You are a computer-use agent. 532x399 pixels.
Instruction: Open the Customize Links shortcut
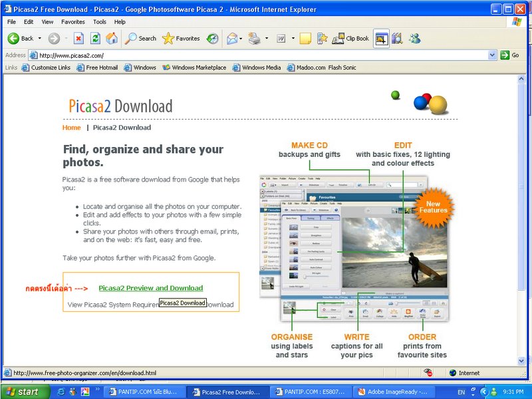[46, 68]
